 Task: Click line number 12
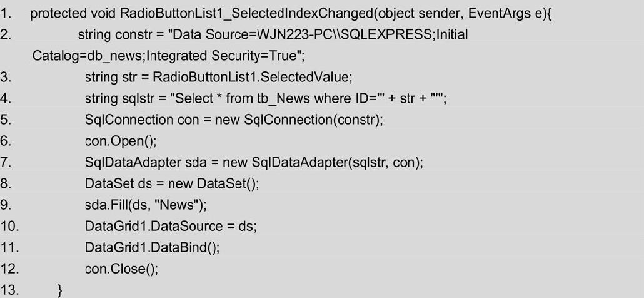9,269
